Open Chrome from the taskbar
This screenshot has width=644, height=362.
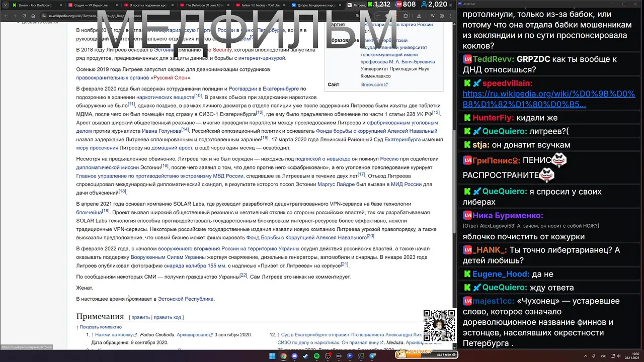click(x=283, y=356)
